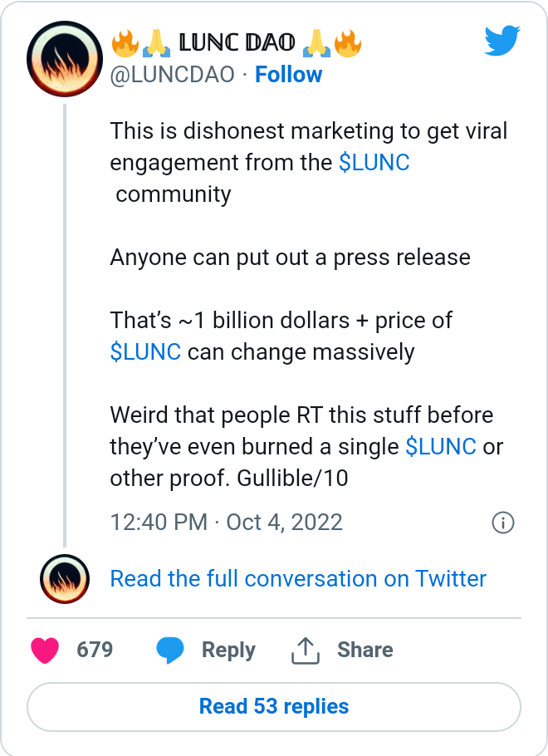Like the tweet with the heart icon
Image resolution: width=548 pixels, height=756 pixels.
[45, 650]
